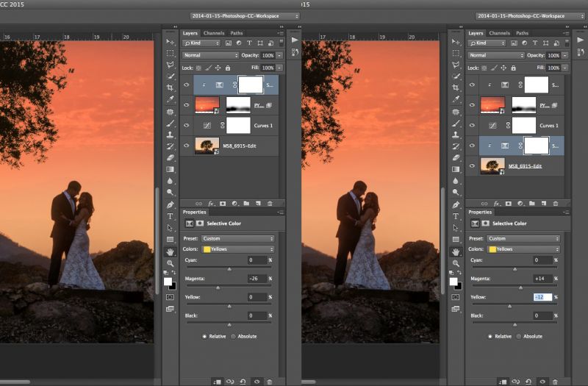588x386 pixels.
Task: Click Magenta value field in right Properties
Action: (542, 279)
